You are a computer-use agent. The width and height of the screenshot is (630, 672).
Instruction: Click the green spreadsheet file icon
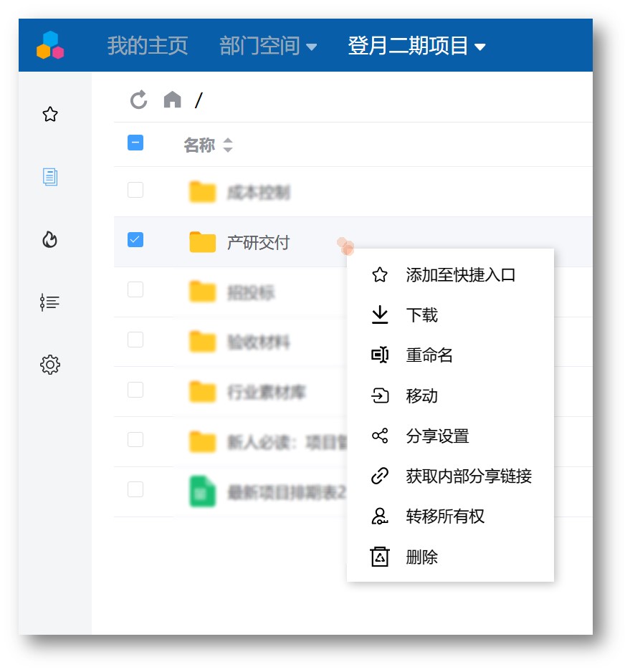click(202, 491)
